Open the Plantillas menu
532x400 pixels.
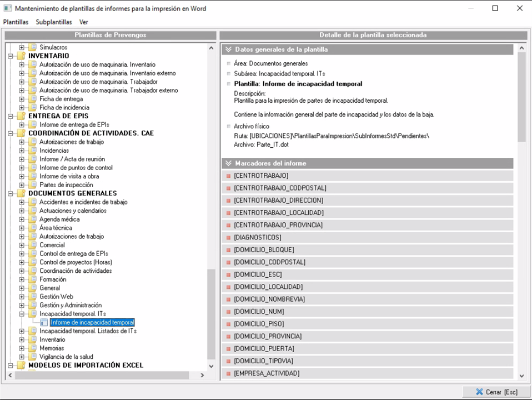(16, 22)
